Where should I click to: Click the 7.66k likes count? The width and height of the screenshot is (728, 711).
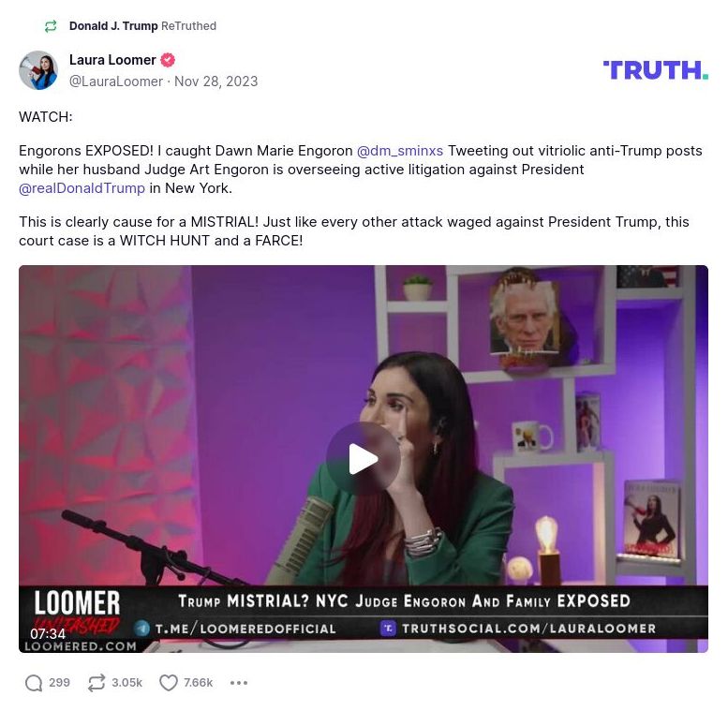pos(199,683)
